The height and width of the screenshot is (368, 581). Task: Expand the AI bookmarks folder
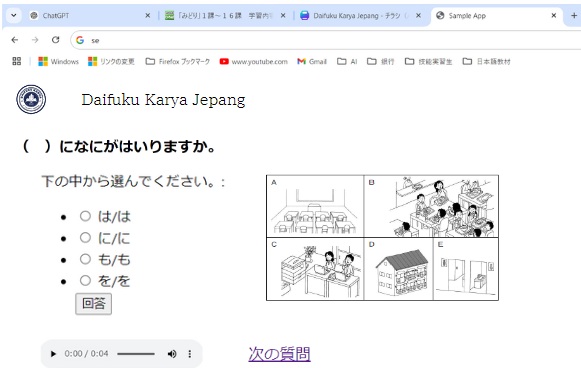tap(347, 62)
